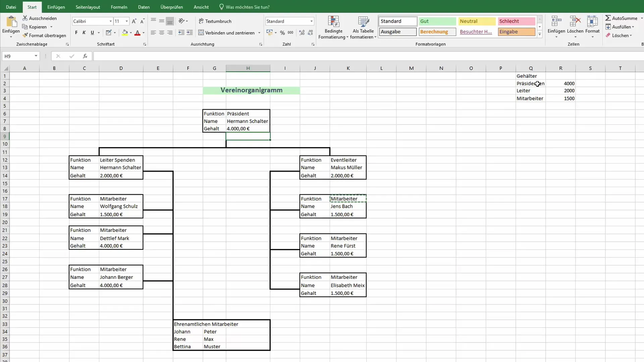Viewport: 644px width, 362px height.
Task: Open the font size dropdown
Action: click(x=126, y=21)
